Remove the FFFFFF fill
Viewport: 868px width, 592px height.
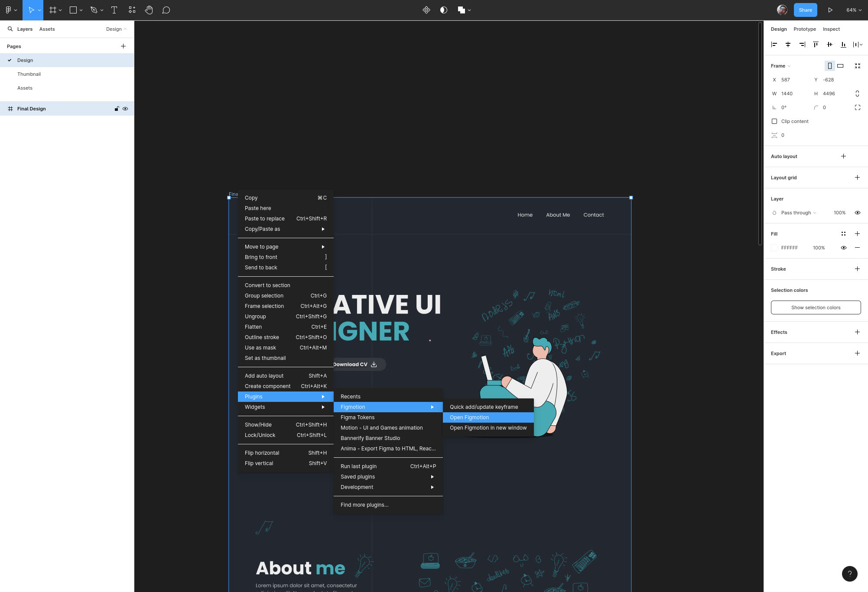pyautogui.click(x=858, y=248)
